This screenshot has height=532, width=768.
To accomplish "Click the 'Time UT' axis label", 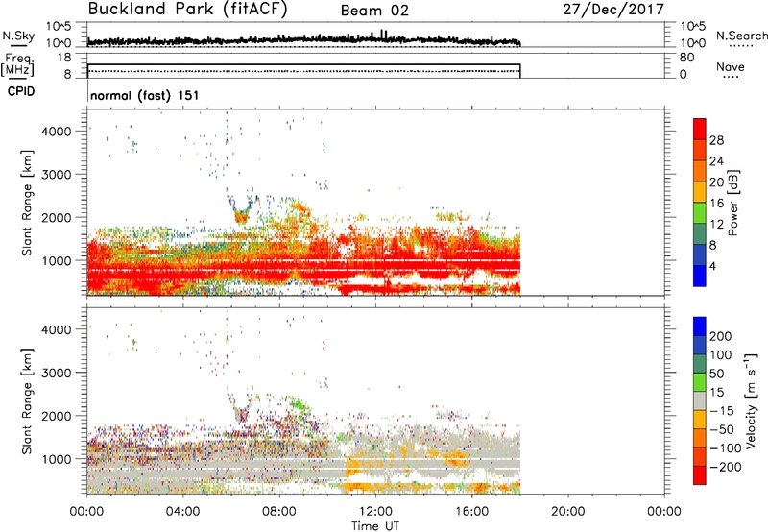I will coord(375,526).
